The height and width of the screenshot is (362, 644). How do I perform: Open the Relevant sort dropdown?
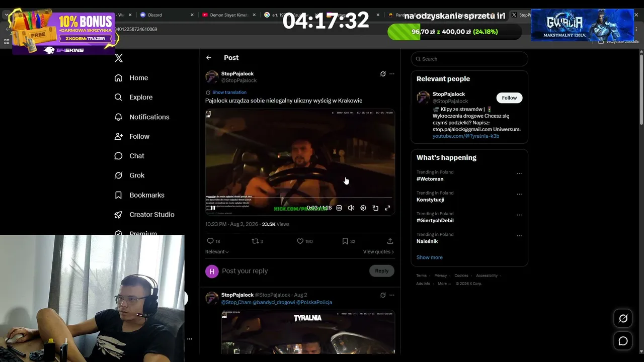[217, 252]
